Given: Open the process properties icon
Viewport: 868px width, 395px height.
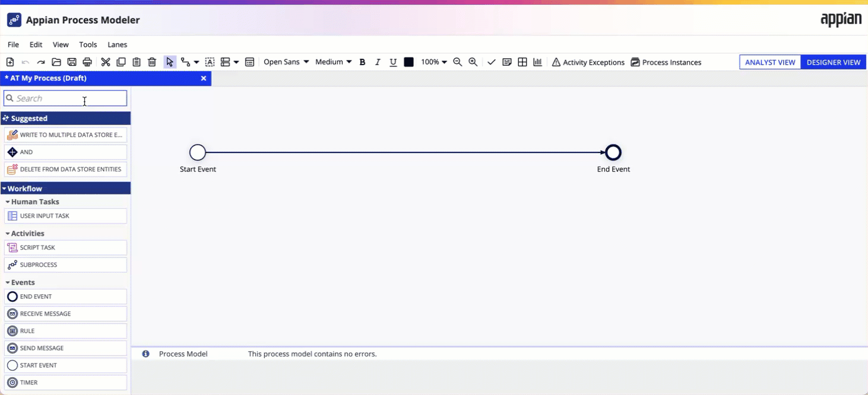Looking at the screenshot, I should click(x=250, y=62).
